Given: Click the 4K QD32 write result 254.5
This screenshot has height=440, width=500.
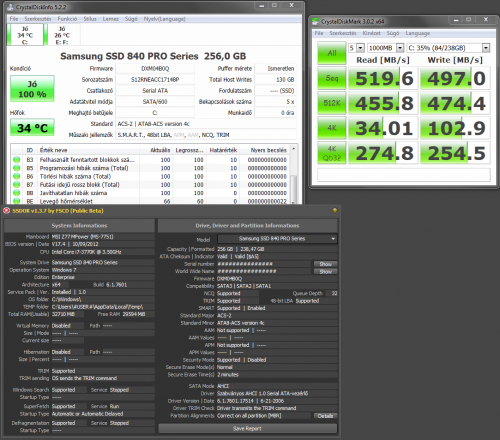Looking at the screenshot, I should [455, 153].
